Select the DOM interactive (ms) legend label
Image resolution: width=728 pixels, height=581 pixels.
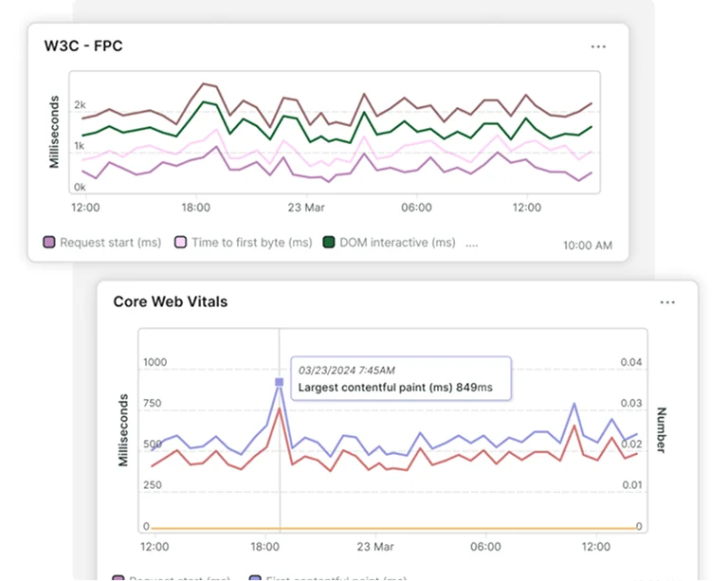coord(398,243)
